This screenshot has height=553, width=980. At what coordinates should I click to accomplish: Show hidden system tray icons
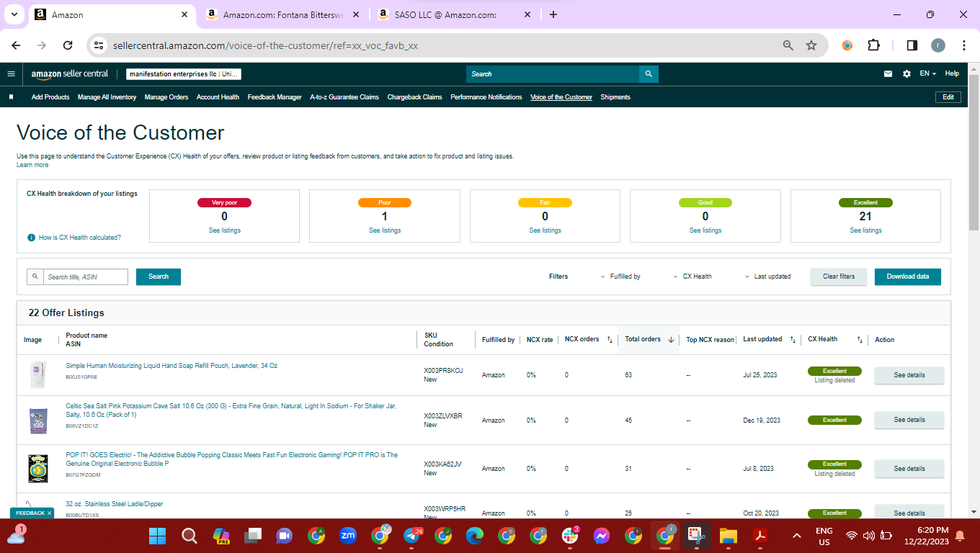pos(797,536)
